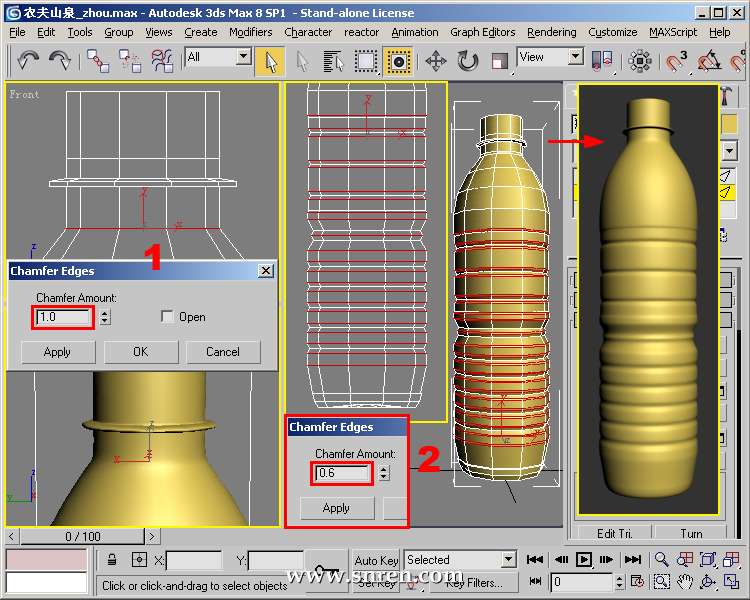
Task: Pick the Select and Link tool
Action: 99,61
